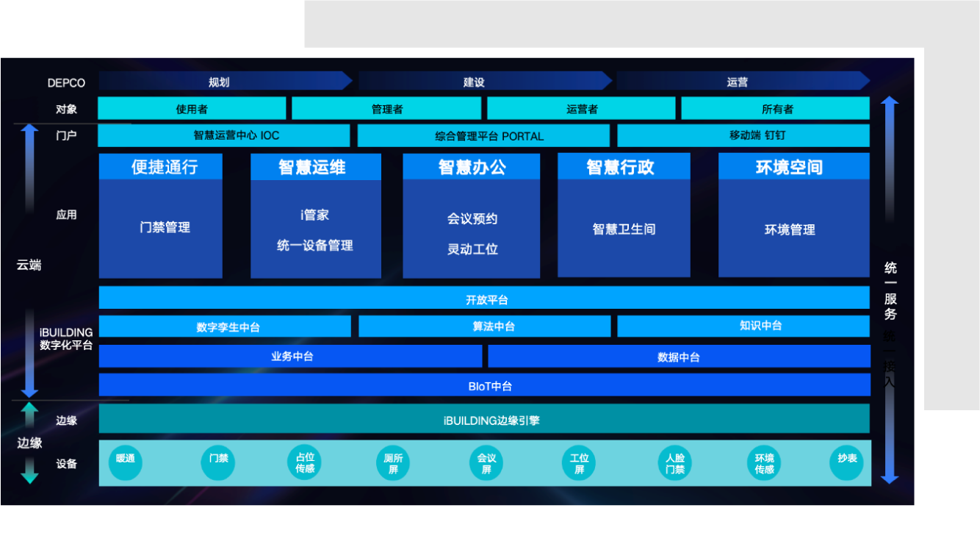Click the 占位传感 device circle
Screen dimensions: 980x533
click(x=305, y=462)
